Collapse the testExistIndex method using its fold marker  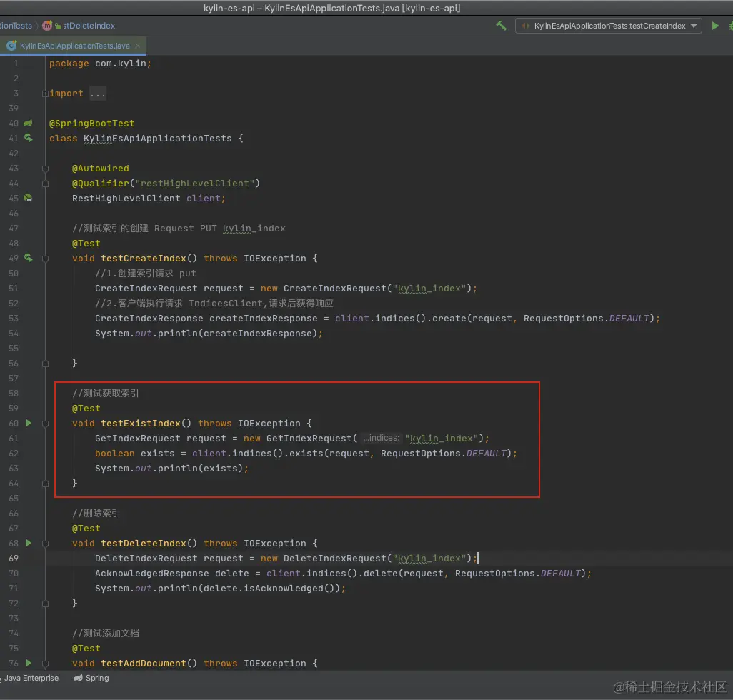pos(45,424)
